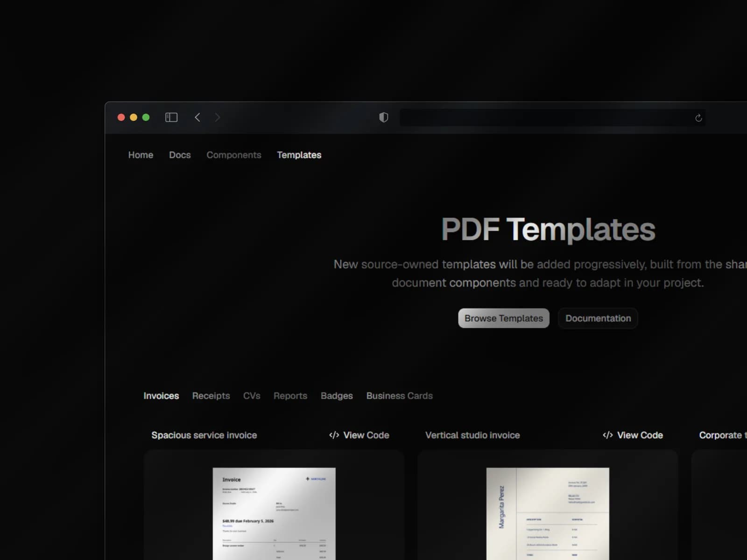Click the browser address bar
This screenshot has height=560, width=747.
coord(553,118)
